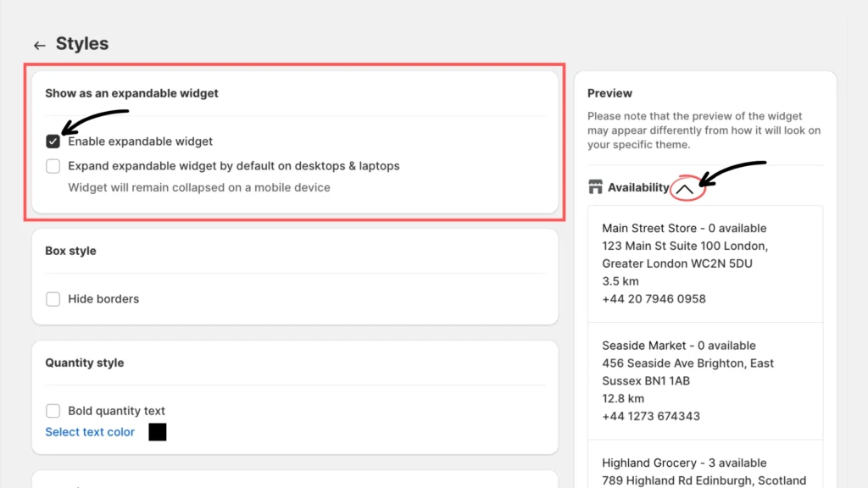
Task: Click phone number +44 20 7946 0958
Action: pos(654,299)
